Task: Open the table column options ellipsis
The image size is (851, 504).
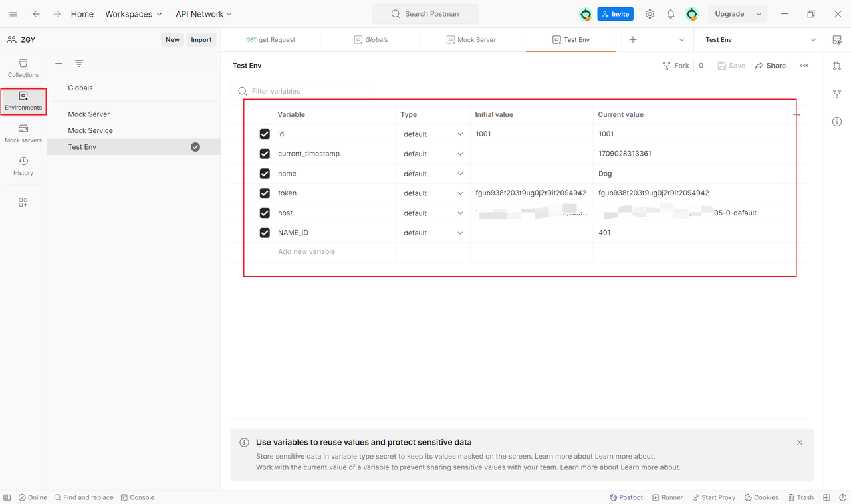Action: coord(796,114)
